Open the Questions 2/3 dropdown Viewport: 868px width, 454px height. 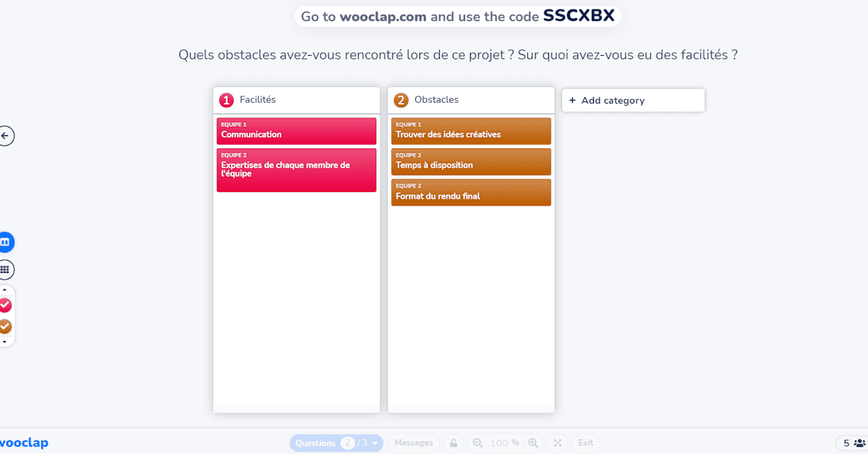336,442
